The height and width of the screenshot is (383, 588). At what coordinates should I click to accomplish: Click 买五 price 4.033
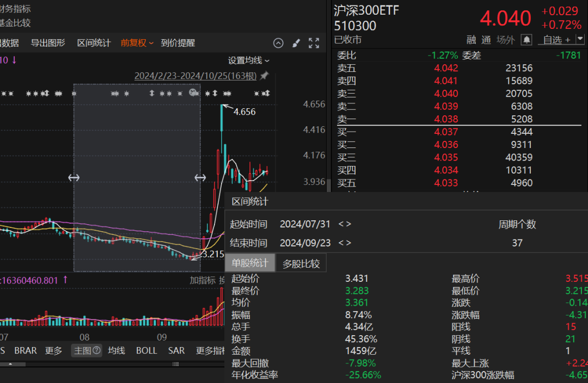(x=446, y=183)
